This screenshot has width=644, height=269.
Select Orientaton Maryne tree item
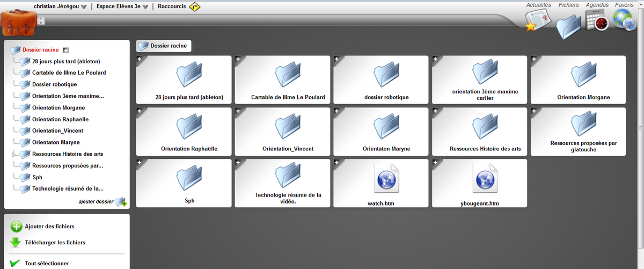coord(56,142)
